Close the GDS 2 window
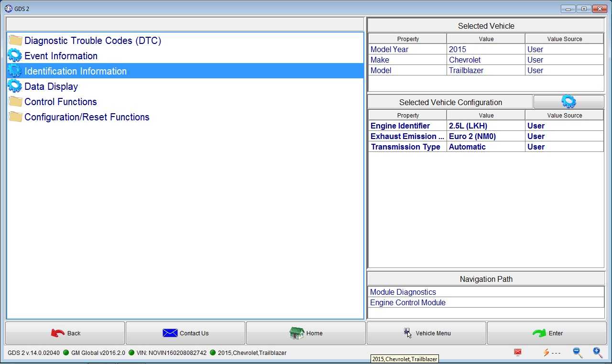612x364 pixels. pyautogui.click(x=600, y=9)
